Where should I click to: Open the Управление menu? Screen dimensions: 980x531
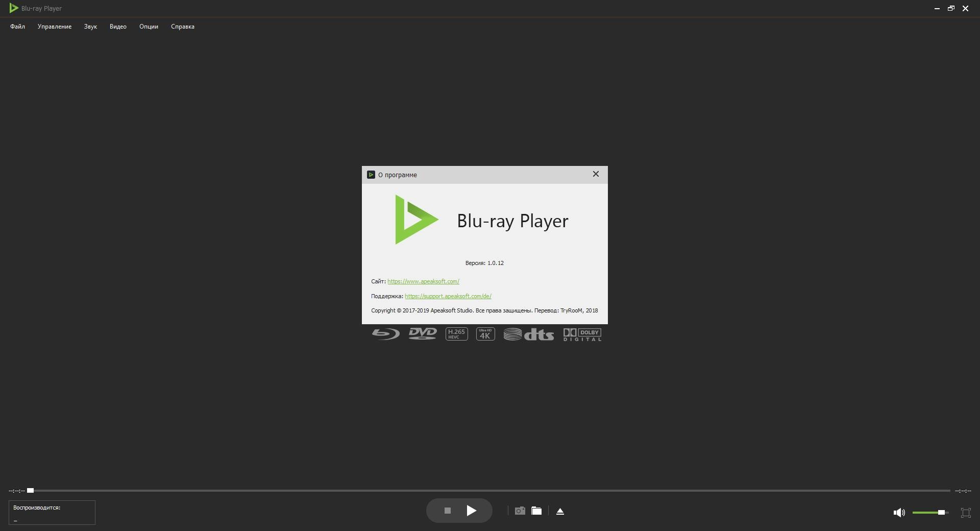tap(55, 27)
